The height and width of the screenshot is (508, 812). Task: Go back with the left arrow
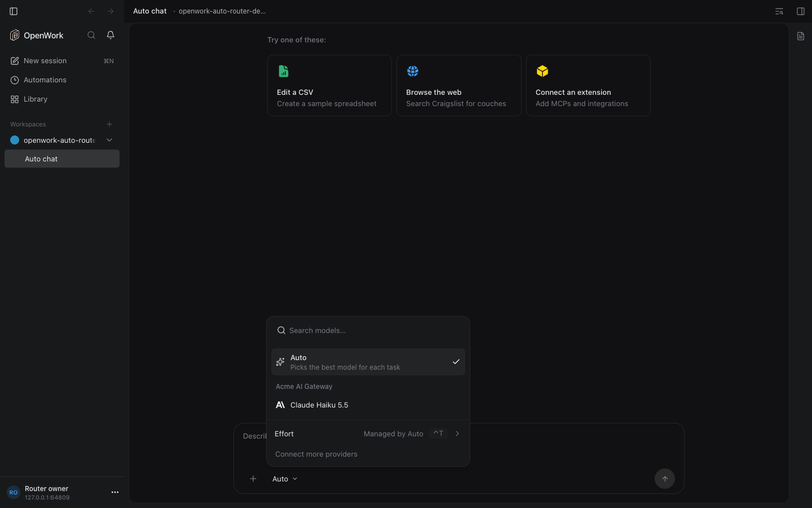(91, 11)
